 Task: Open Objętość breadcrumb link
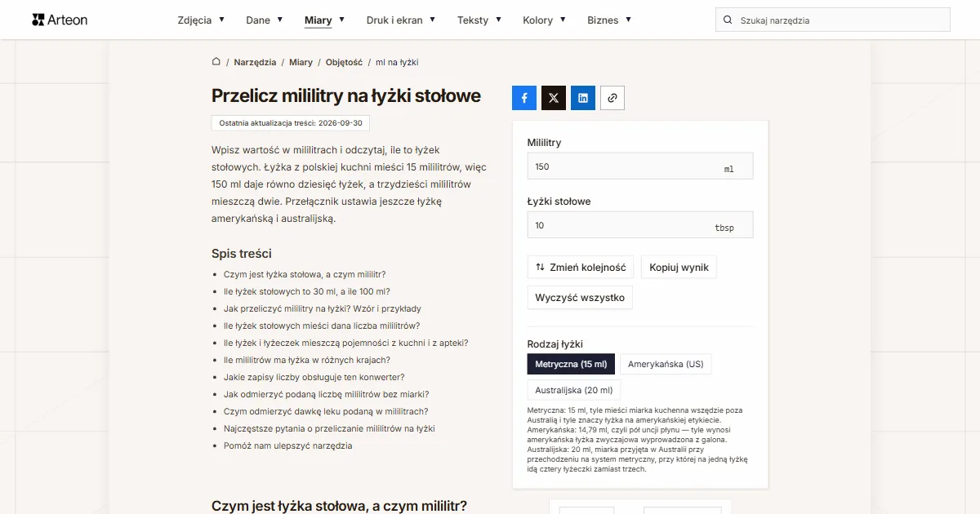tap(344, 62)
